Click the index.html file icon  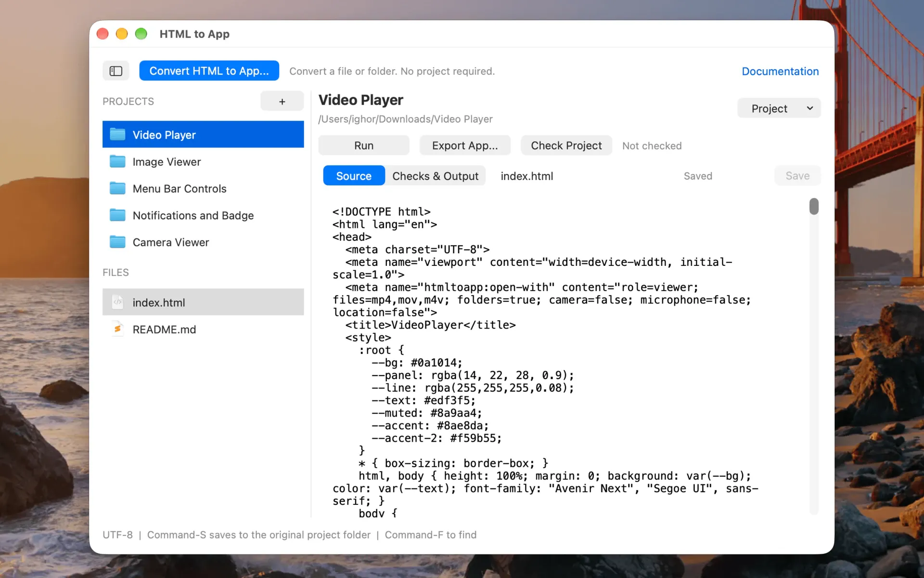tap(117, 302)
